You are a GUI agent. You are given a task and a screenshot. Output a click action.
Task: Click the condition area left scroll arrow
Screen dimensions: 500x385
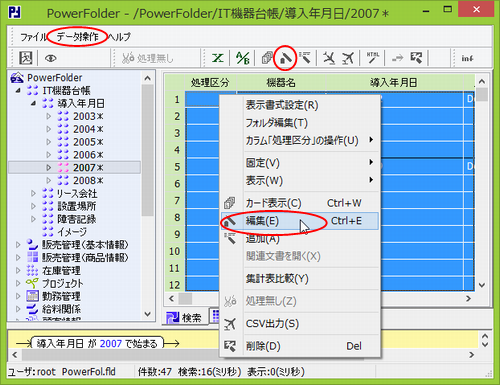[x=15, y=355]
